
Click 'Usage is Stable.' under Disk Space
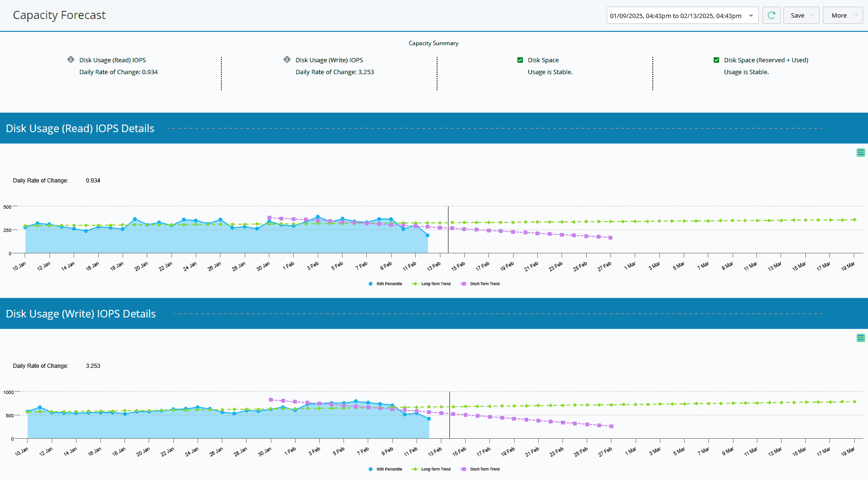coord(550,72)
